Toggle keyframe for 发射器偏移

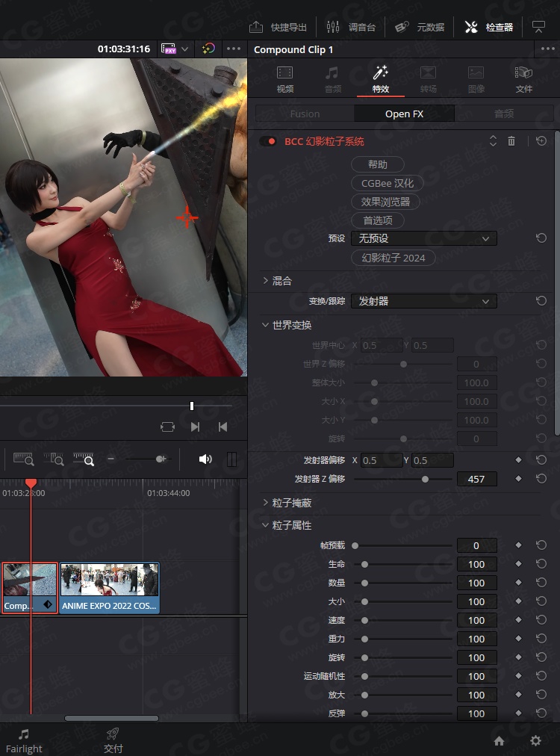coord(518,460)
